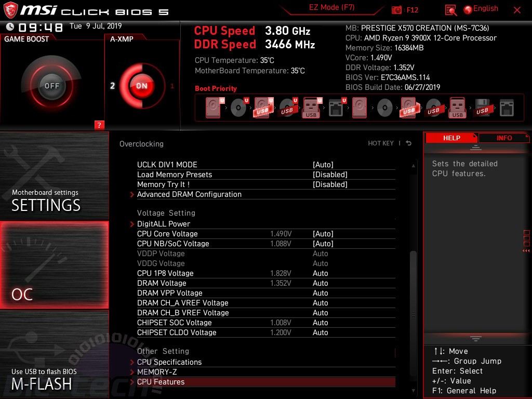Screen dimensions: 532x399
Task: Edit DRAM CH_B VREF Voltage value
Action: coord(320,312)
